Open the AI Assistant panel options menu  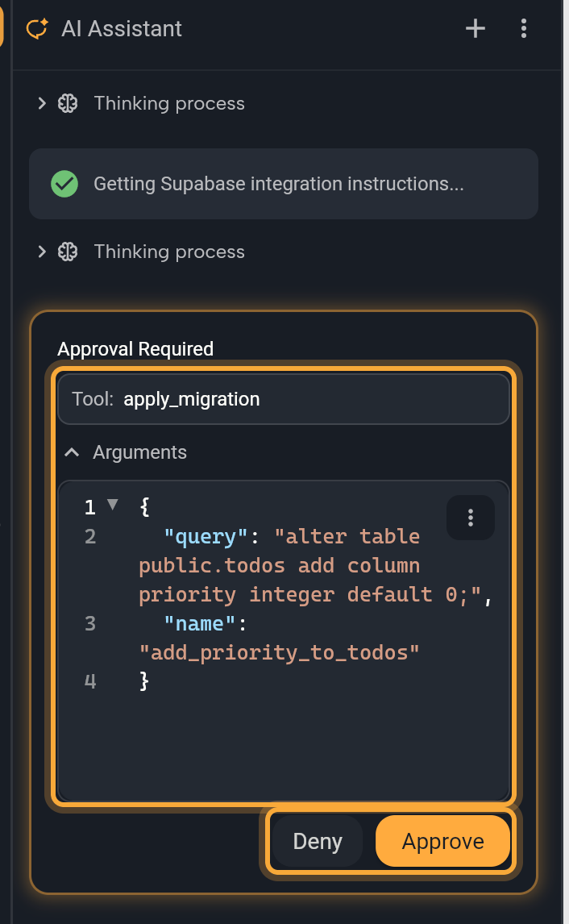point(524,28)
